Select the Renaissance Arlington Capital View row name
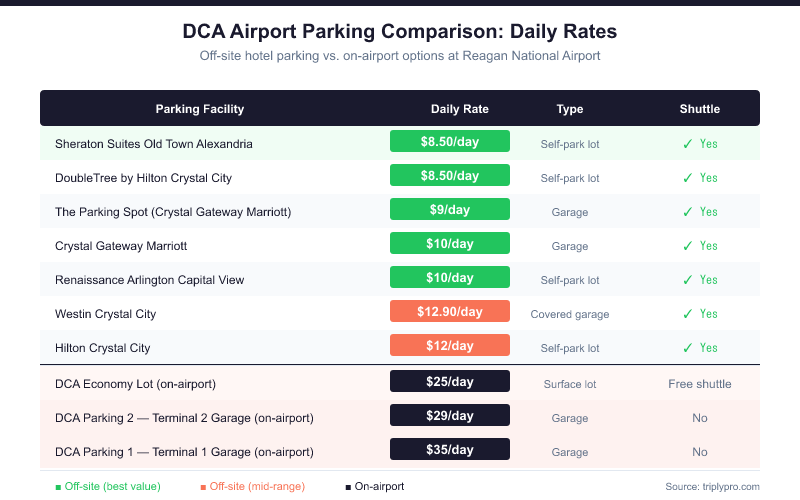 pyautogui.click(x=149, y=280)
